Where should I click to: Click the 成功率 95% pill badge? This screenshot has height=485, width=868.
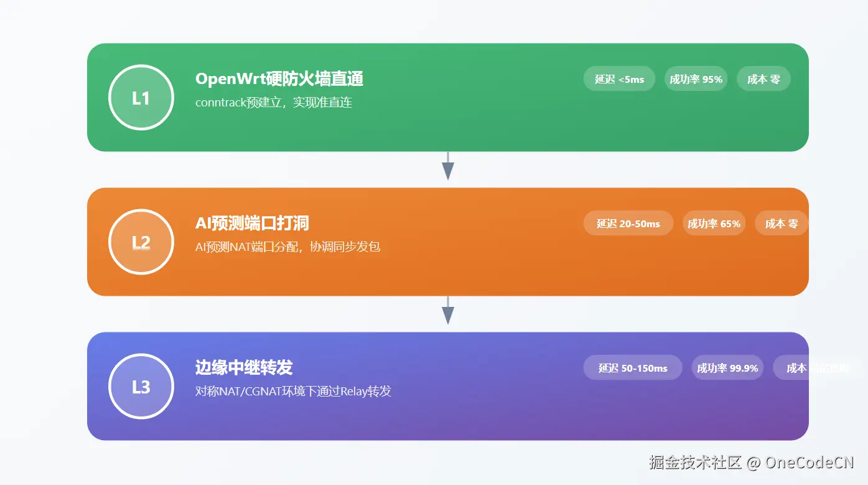696,78
